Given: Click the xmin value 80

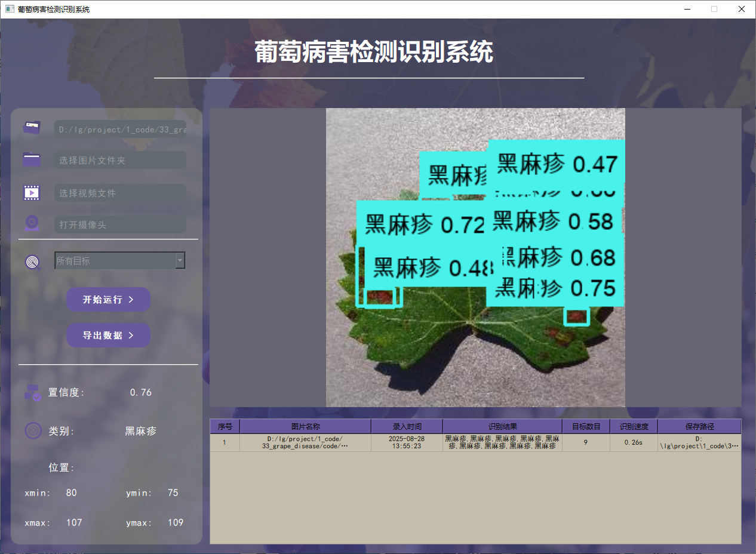Looking at the screenshot, I should (71, 493).
